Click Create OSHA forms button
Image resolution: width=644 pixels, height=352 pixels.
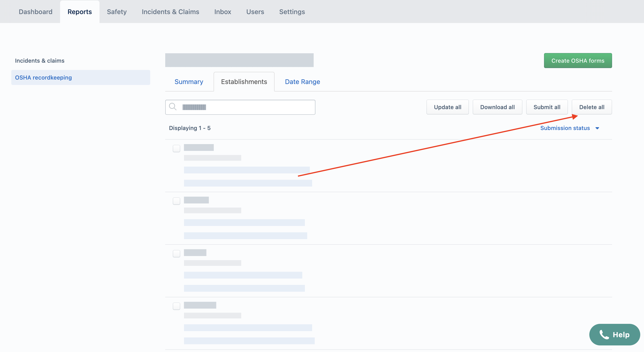click(x=578, y=61)
